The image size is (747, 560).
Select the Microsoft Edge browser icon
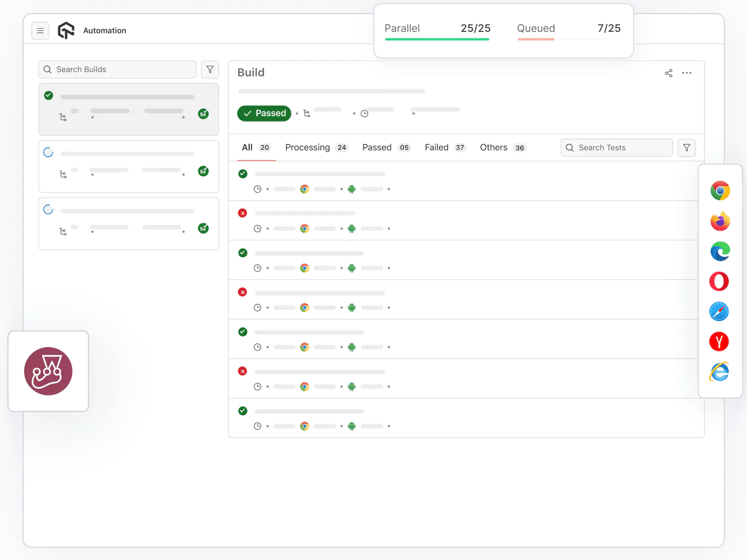coord(720,251)
